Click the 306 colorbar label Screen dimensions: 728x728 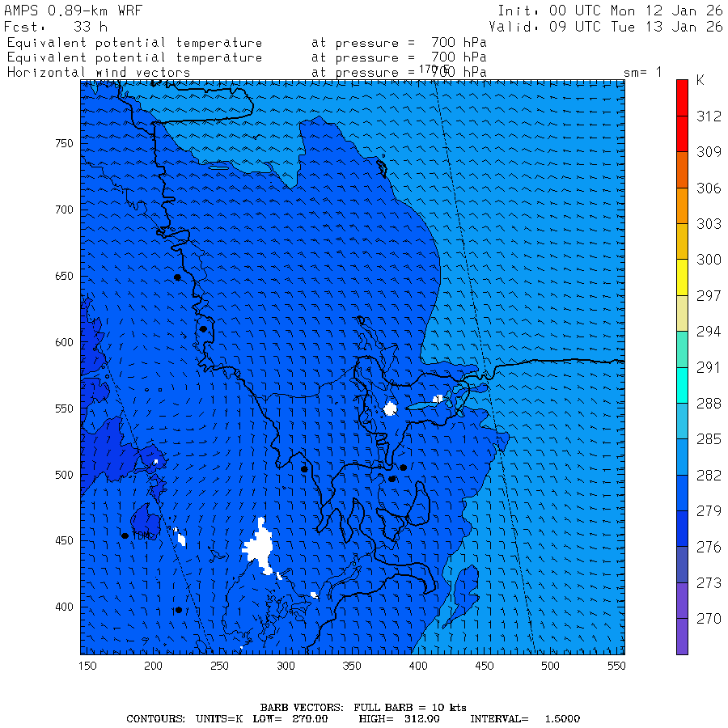pos(709,188)
